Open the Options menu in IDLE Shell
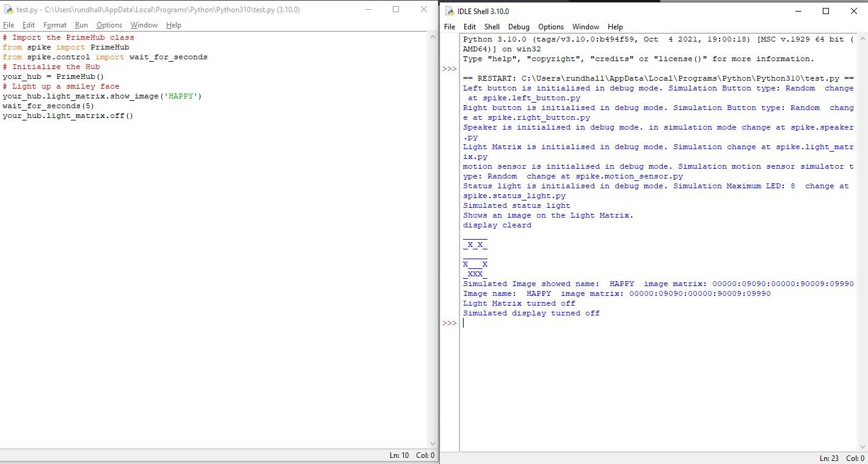The height and width of the screenshot is (464, 868). (x=551, y=26)
